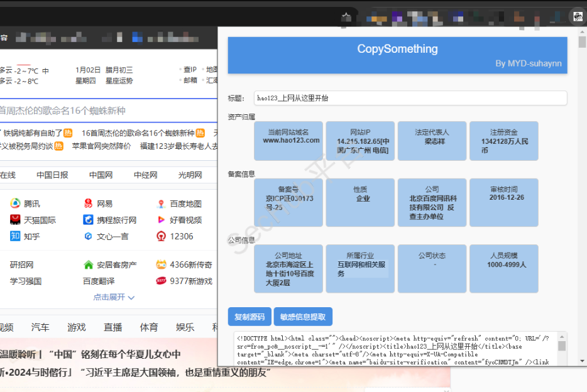The width and height of the screenshot is (587, 392).
Task: Select the 所属行业 互联网和相关服务 card
Action: (360, 269)
